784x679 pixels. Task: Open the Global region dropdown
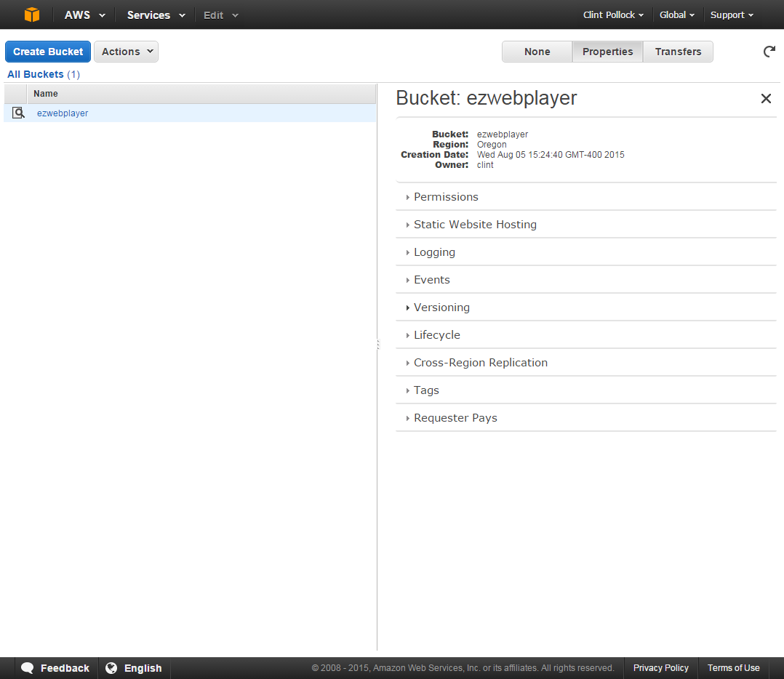click(x=677, y=15)
